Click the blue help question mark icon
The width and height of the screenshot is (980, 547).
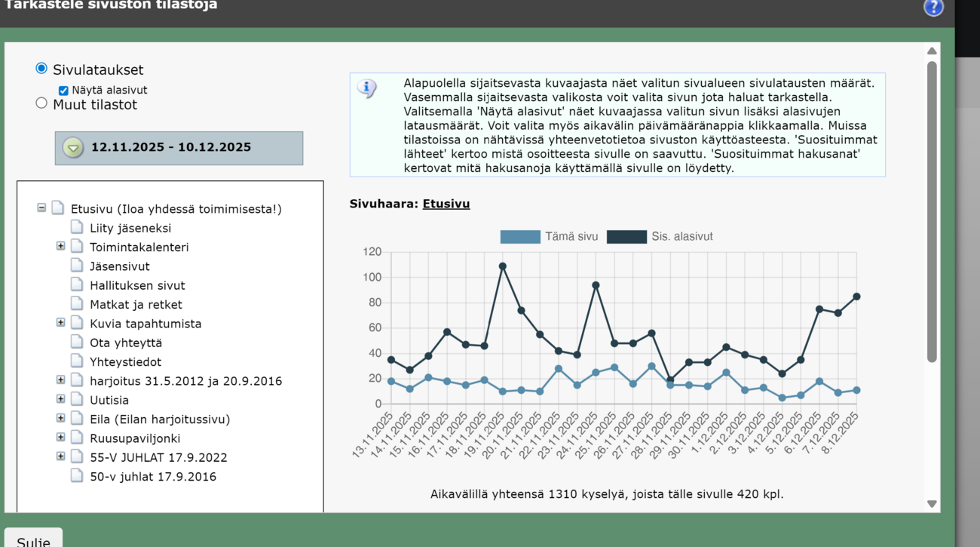[x=933, y=7]
